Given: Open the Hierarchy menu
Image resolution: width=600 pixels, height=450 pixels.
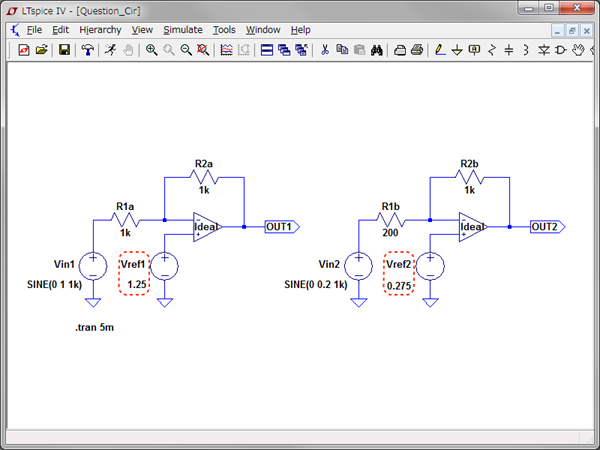Looking at the screenshot, I should tap(100, 30).
